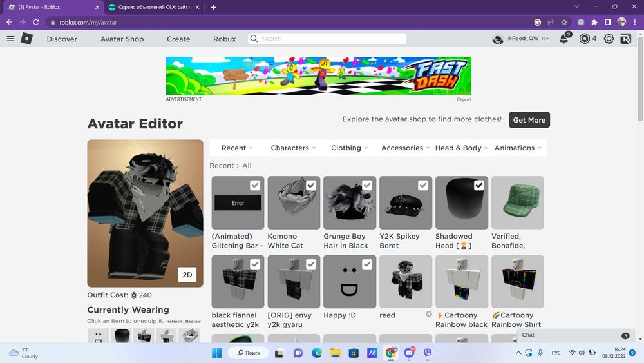Open the Robux balance icon

[585, 39]
